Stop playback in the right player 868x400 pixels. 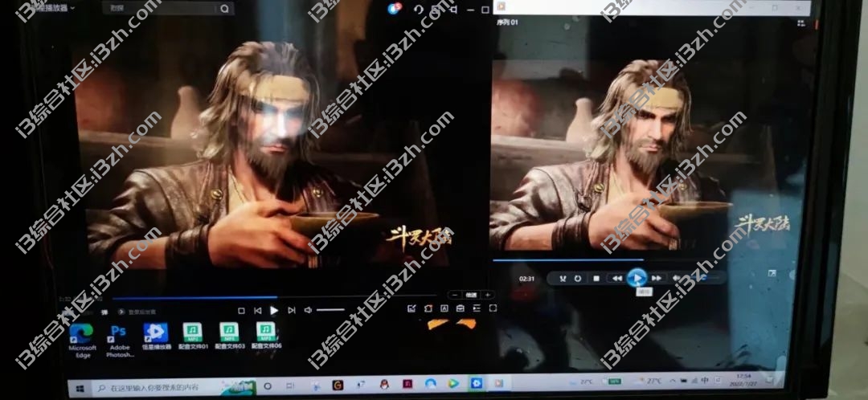[596, 278]
